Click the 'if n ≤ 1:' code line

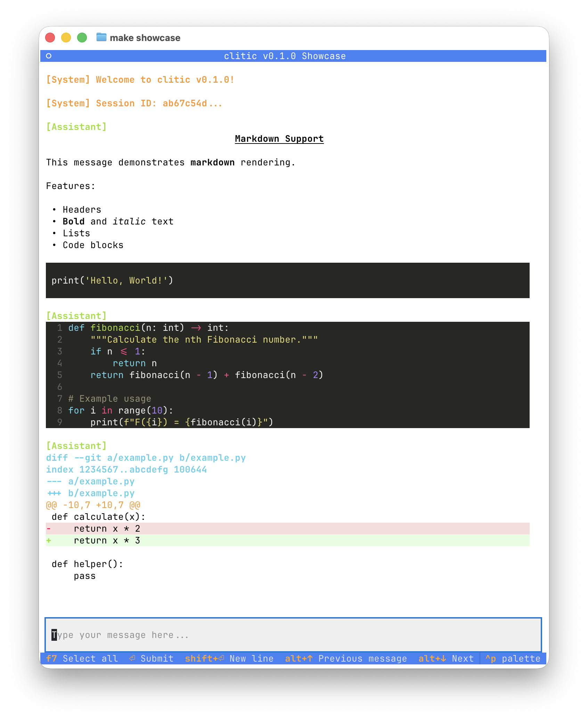[118, 351]
